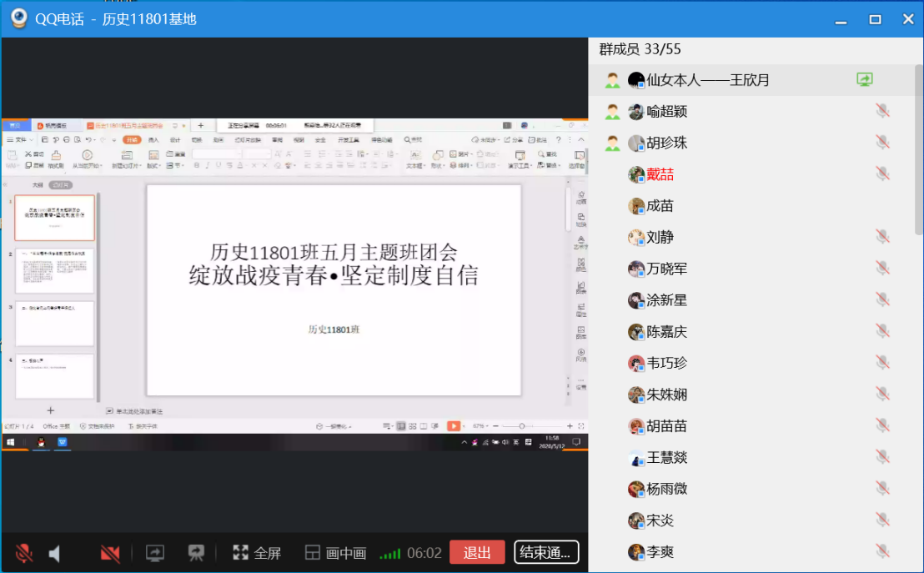
Task: Click the green signal strength bars
Action: point(389,554)
